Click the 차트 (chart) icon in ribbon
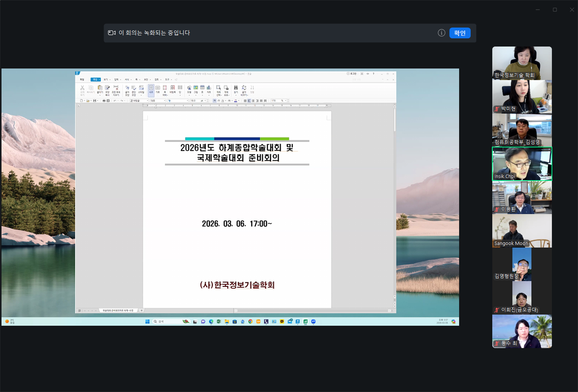 pos(209,88)
